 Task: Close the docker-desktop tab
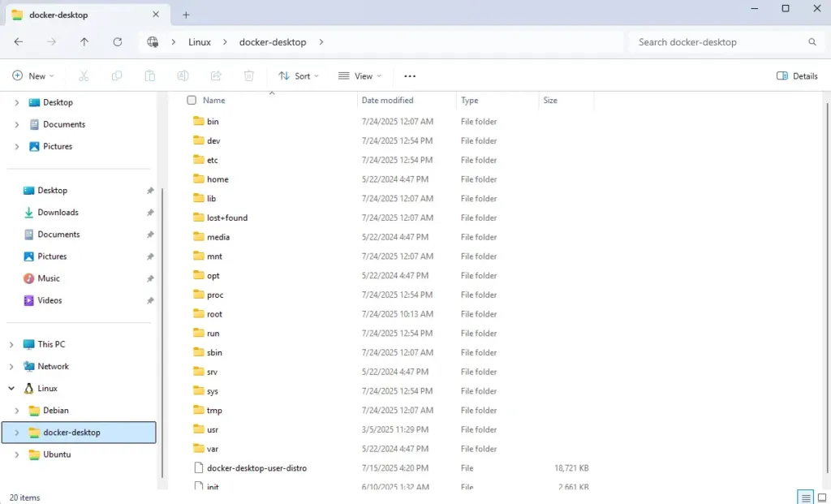click(x=156, y=15)
